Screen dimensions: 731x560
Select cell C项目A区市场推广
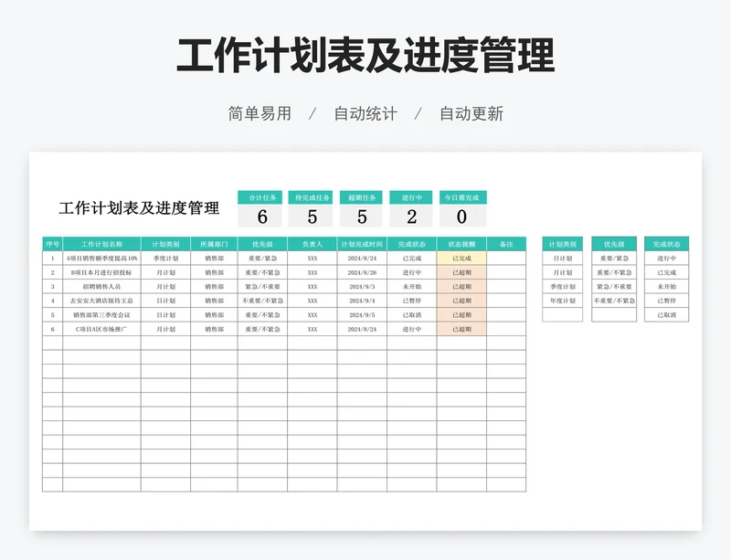101,329
